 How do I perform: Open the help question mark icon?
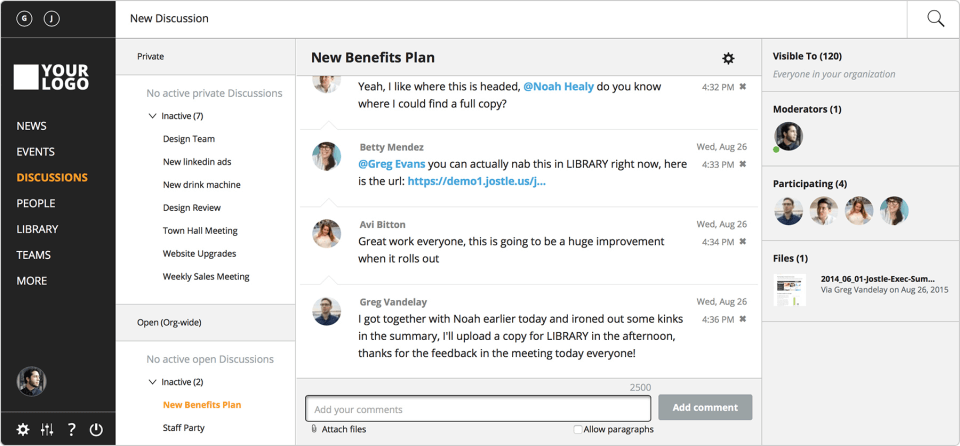[72, 430]
